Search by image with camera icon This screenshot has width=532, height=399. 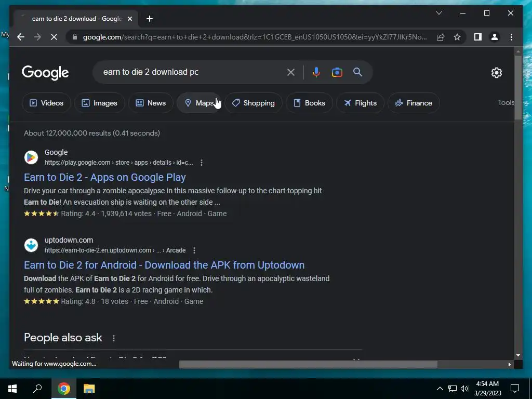pyautogui.click(x=337, y=72)
